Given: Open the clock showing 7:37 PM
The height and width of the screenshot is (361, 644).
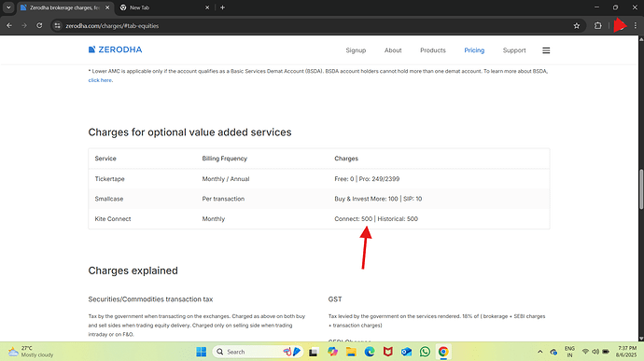Looking at the screenshot, I should coord(626,352).
